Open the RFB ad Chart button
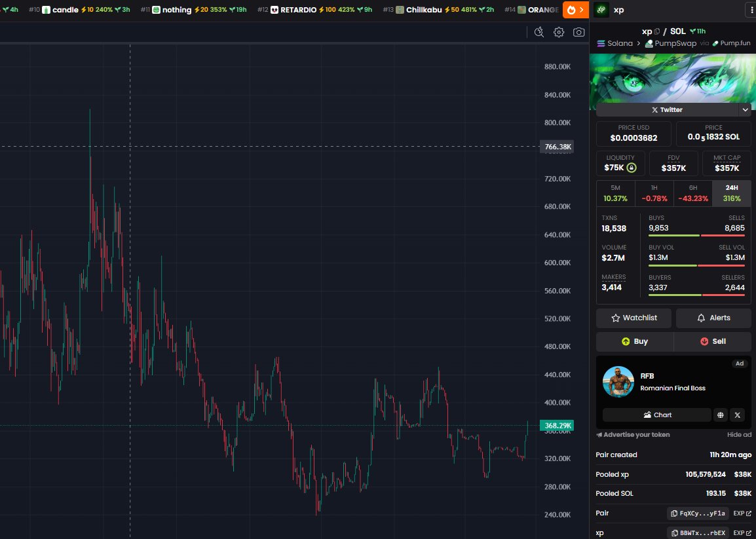 (656, 415)
